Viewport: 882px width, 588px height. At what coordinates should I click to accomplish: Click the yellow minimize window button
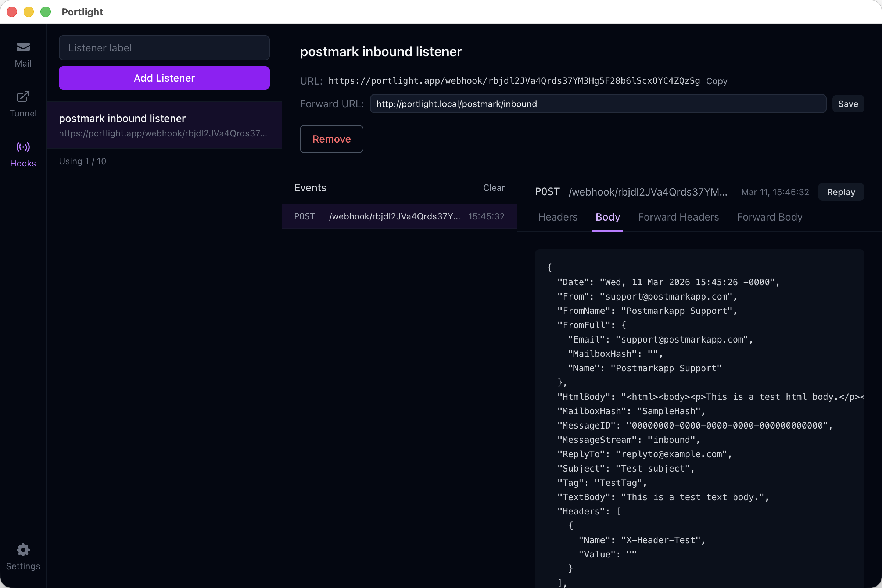pyautogui.click(x=29, y=12)
